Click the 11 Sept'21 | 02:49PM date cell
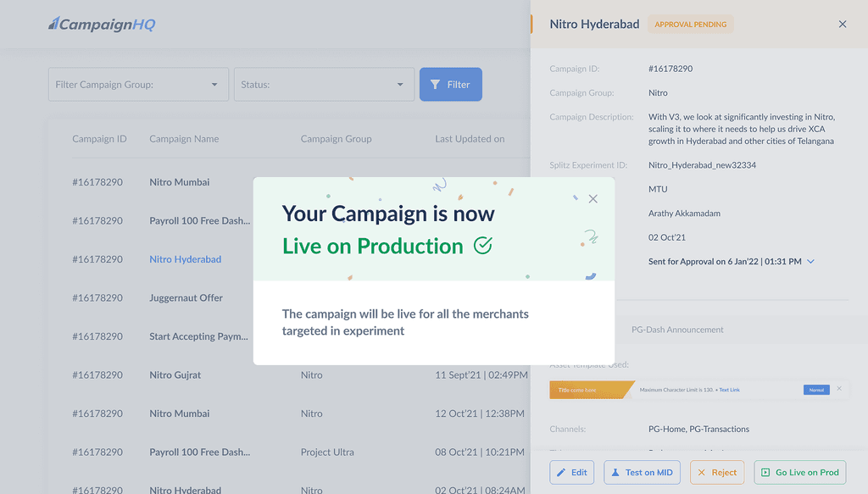 [481, 375]
